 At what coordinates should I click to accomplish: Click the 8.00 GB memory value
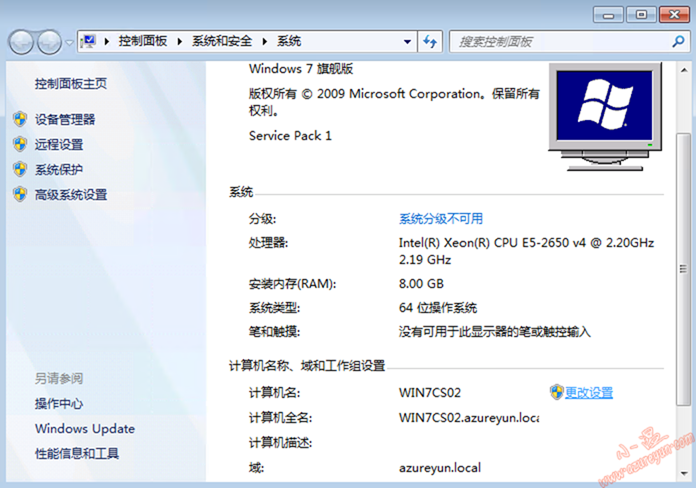pos(421,283)
